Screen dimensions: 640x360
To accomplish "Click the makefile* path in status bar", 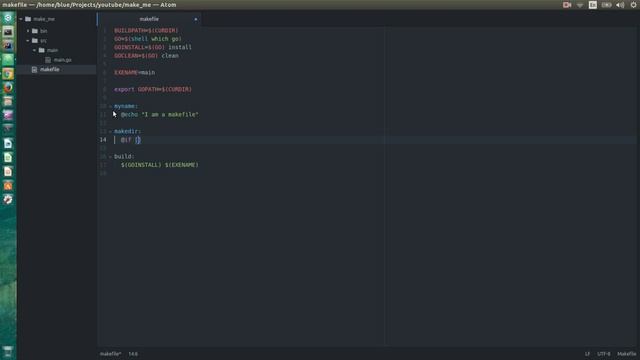I will (111, 354).
